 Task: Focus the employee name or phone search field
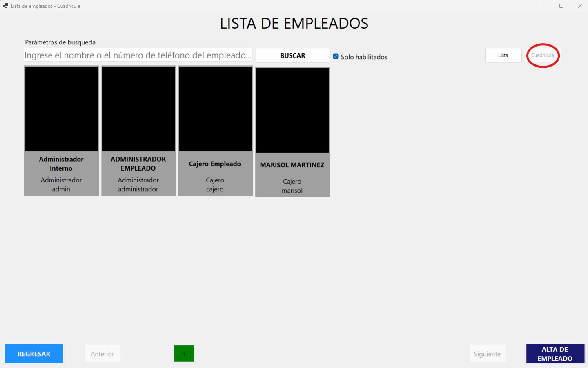138,55
